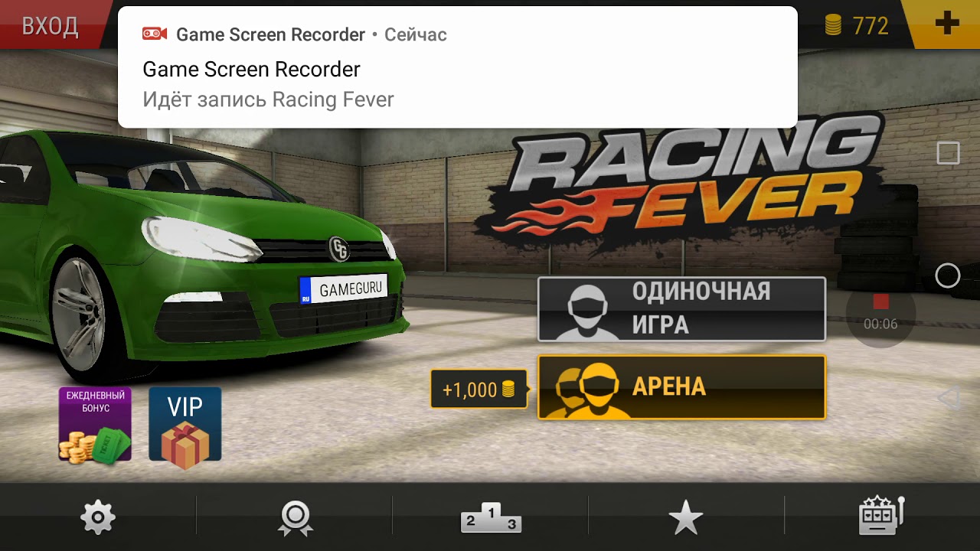
Task: Tap the Android home circle button
Action: 948,275
